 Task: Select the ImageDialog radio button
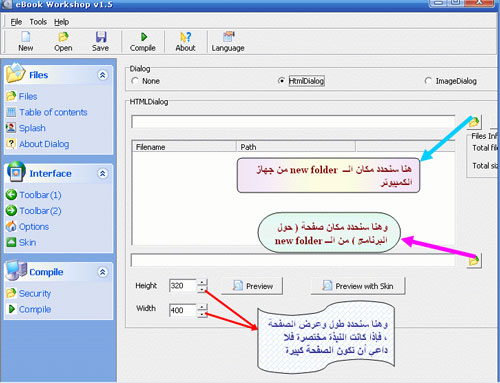[428, 81]
